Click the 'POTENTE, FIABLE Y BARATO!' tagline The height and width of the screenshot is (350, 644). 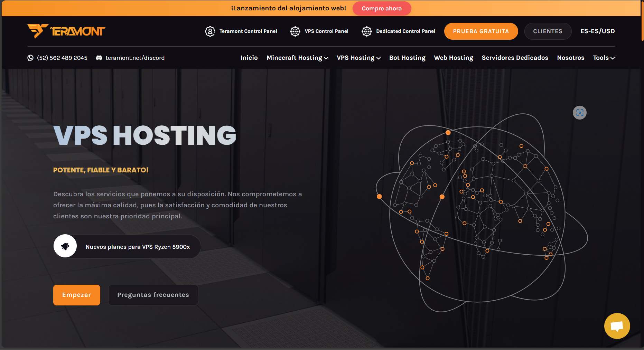click(x=101, y=170)
